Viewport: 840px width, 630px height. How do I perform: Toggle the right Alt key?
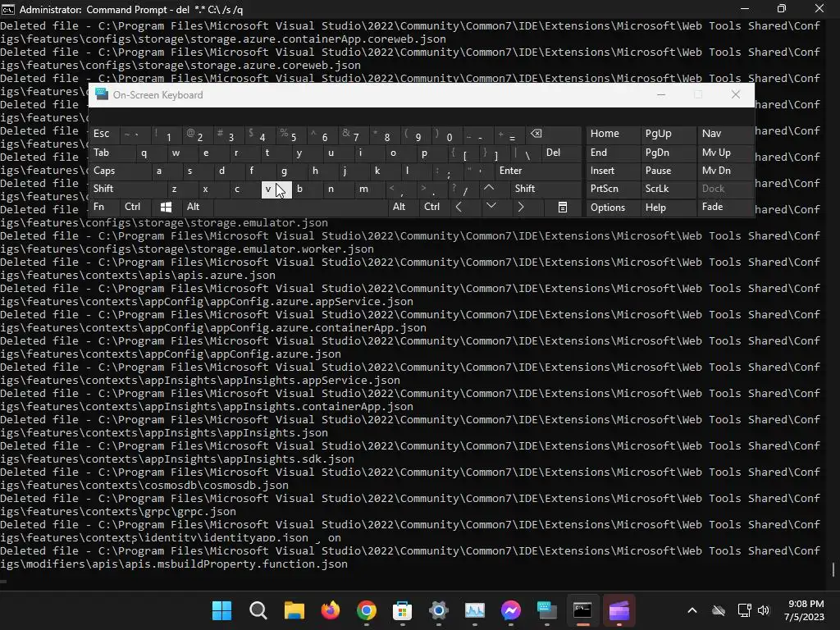click(403, 207)
